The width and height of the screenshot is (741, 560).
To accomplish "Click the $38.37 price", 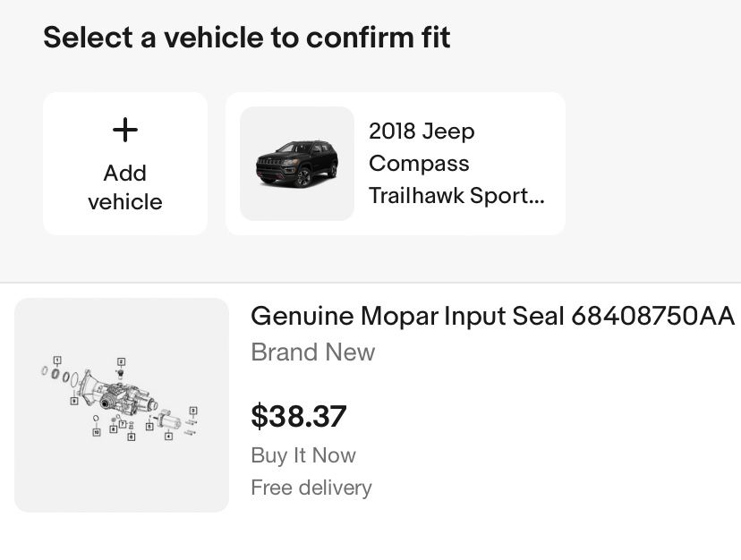I will pos(298,416).
